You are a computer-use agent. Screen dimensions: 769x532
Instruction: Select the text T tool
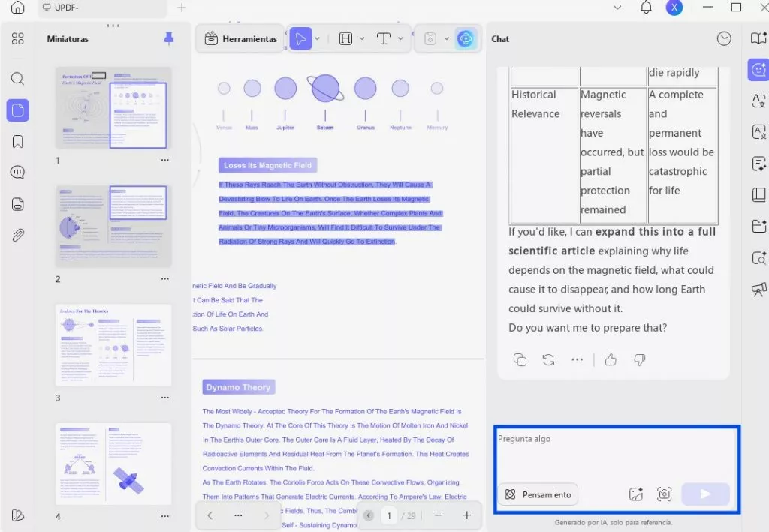click(x=384, y=39)
